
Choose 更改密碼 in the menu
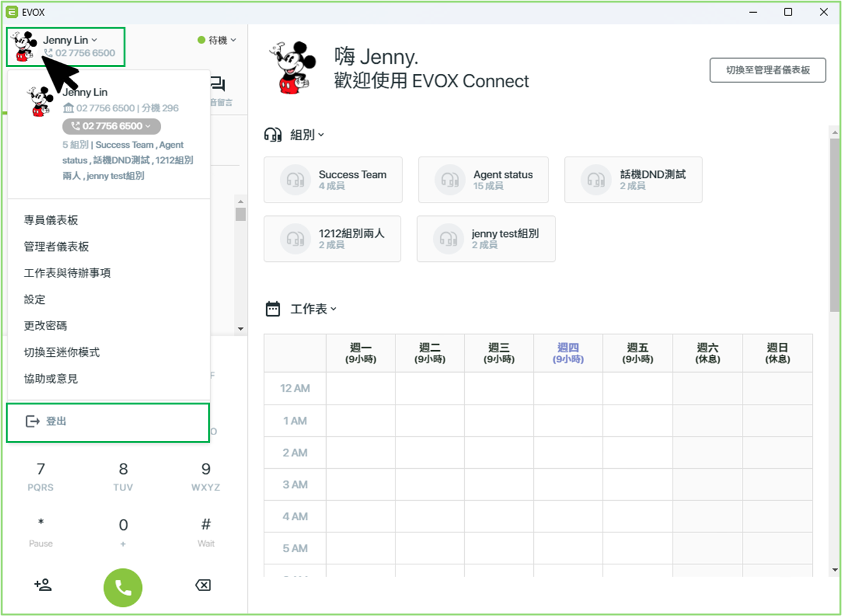(x=45, y=326)
